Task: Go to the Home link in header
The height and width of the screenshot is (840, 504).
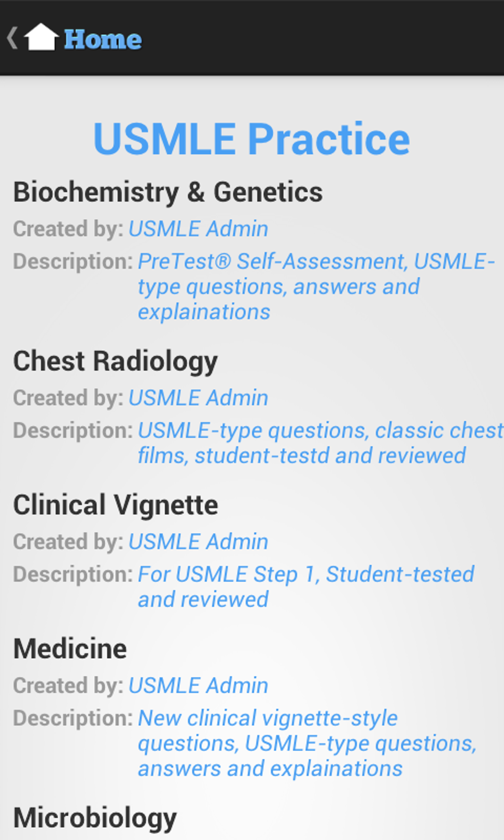Action: coord(103,39)
